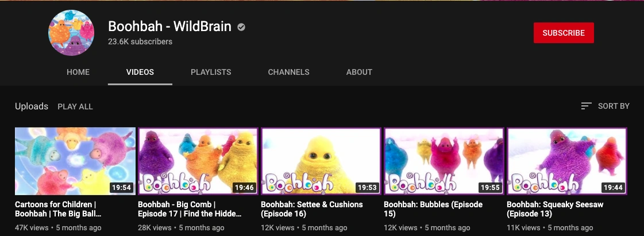Click the verified checkmark badge
Image resolution: width=644 pixels, height=236 pixels.
point(241,27)
